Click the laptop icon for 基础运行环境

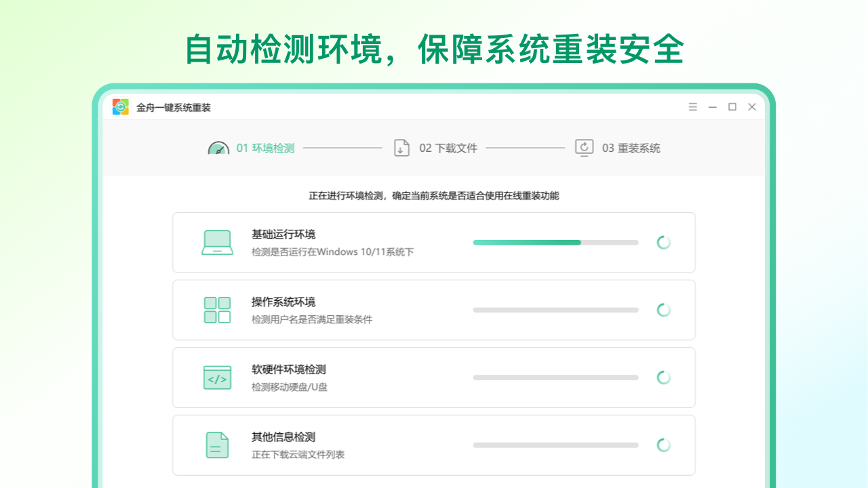click(x=217, y=242)
